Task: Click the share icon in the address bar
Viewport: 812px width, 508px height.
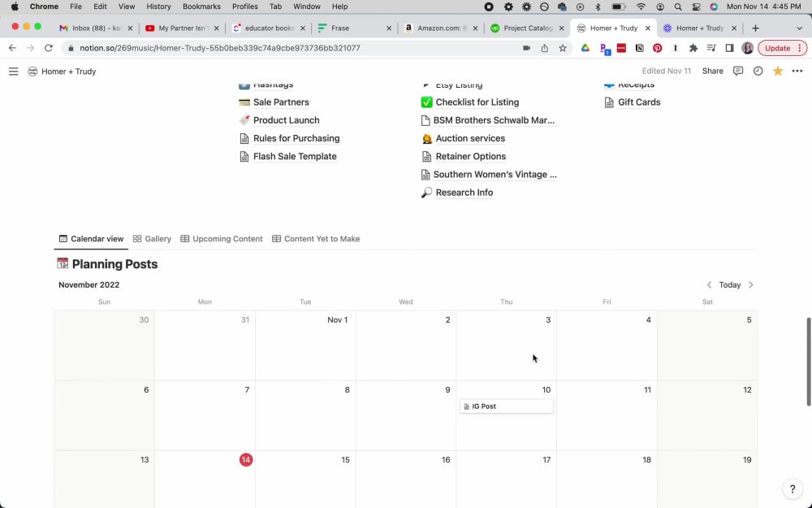Action: pyautogui.click(x=544, y=48)
